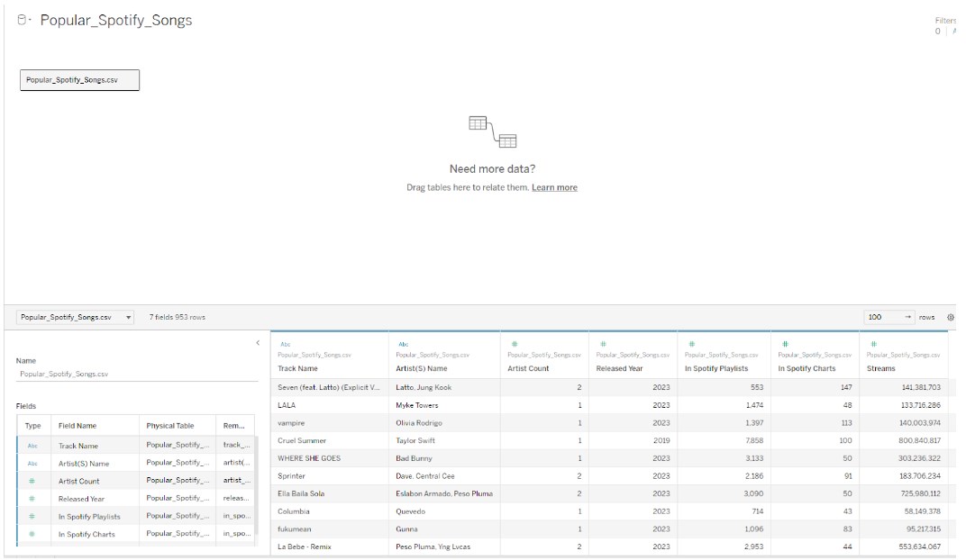Click the number type icon on the Streams column

click(872, 343)
